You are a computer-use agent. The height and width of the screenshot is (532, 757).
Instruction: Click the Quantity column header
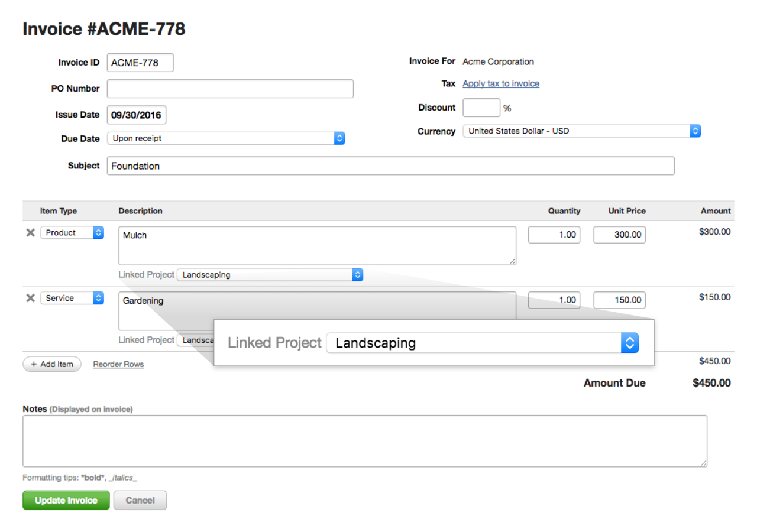(564, 211)
